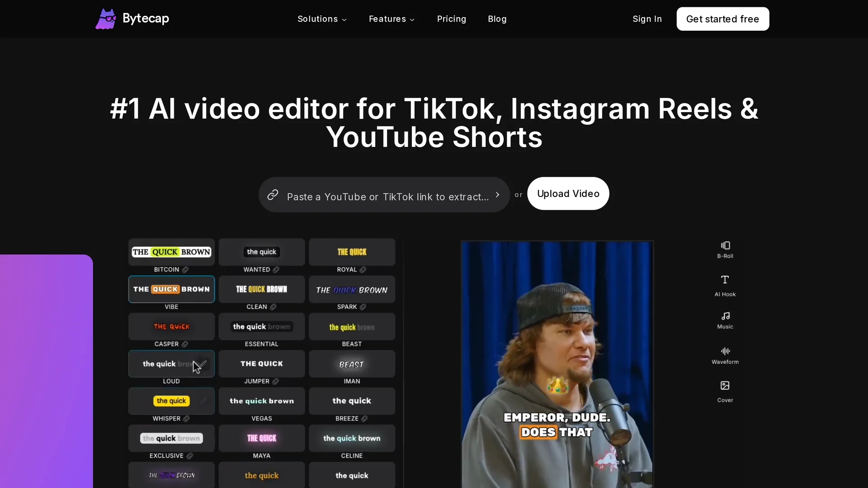The width and height of the screenshot is (868, 488).
Task: Click the link icon beside CASPER
Action: [185, 344]
